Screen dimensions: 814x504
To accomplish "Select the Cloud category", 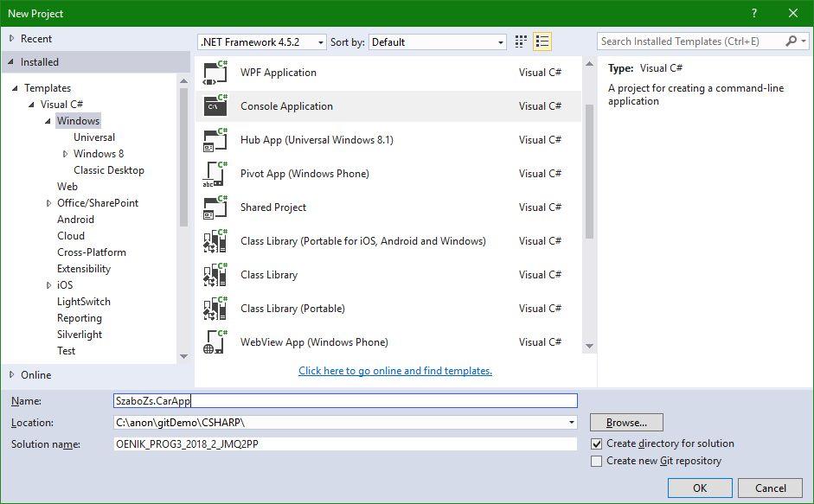I will pyautogui.click(x=71, y=236).
